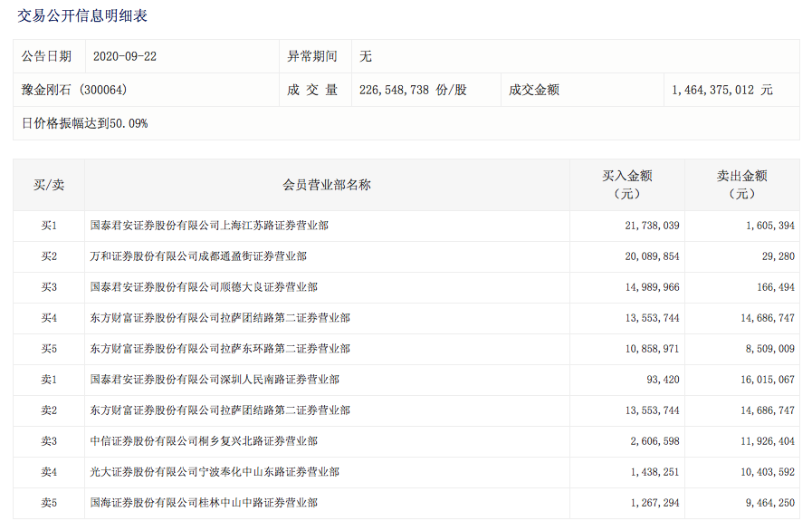Viewport: 812px width, 521px height.
Task: Click sell amount 16,015,067
Action: [768, 380]
